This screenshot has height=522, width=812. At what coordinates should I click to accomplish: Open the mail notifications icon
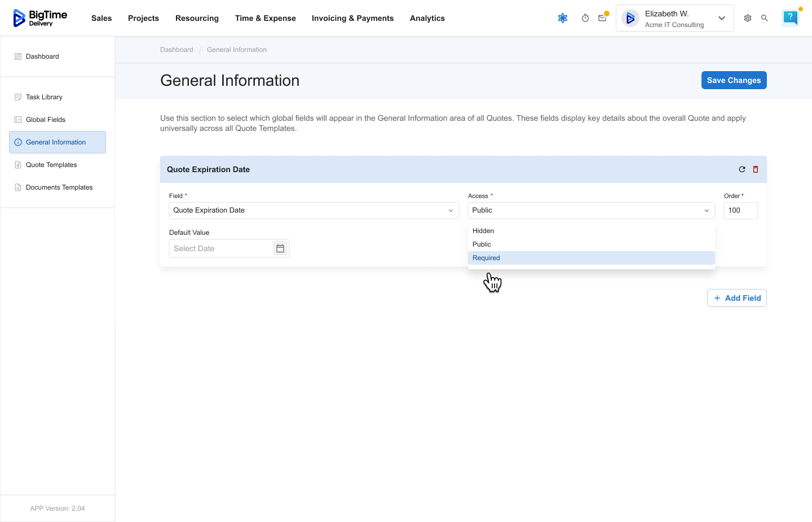click(x=602, y=18)
